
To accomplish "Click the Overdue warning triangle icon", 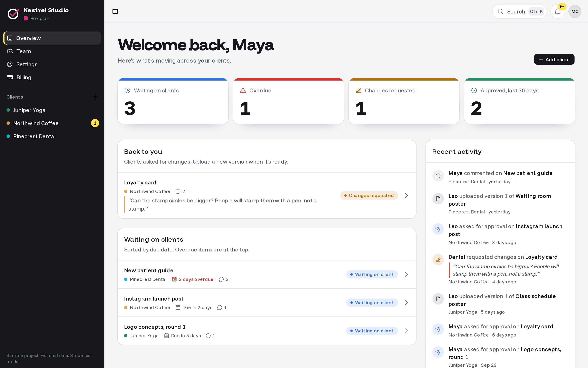I will click(243, 91).
